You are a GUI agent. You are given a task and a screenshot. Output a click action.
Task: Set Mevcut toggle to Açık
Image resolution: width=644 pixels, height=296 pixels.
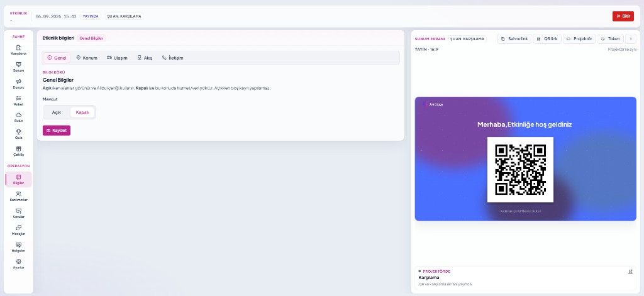[57, 112]
